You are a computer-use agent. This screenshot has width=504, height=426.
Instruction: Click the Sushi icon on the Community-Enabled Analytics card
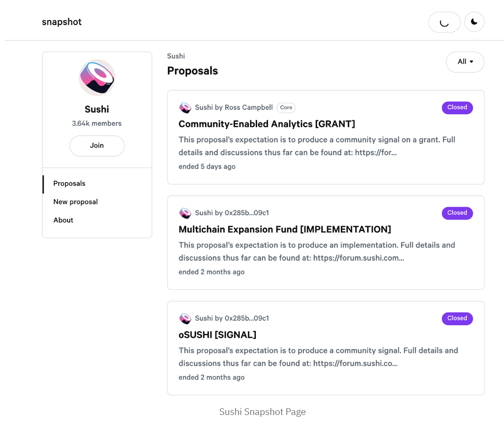(x=185, y=107)
